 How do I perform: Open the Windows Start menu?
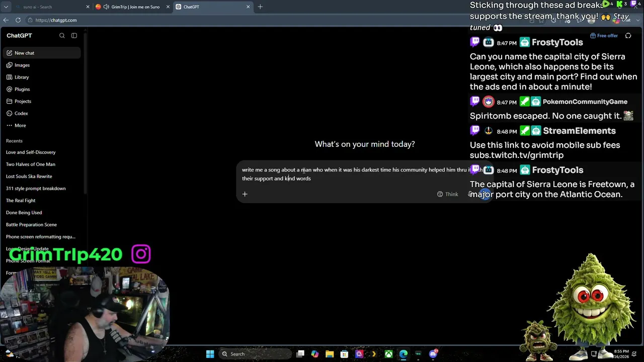coord(210,354)
